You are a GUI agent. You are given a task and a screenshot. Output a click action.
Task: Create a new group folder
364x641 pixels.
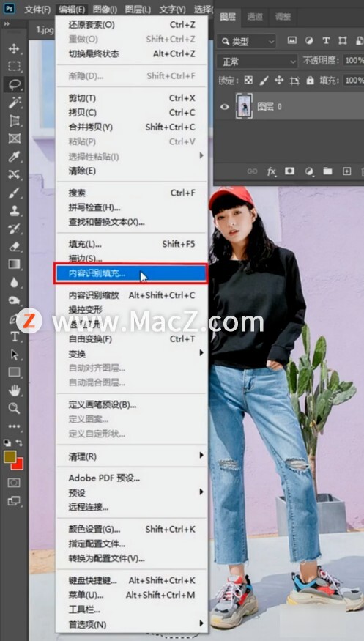coord(327,171)
